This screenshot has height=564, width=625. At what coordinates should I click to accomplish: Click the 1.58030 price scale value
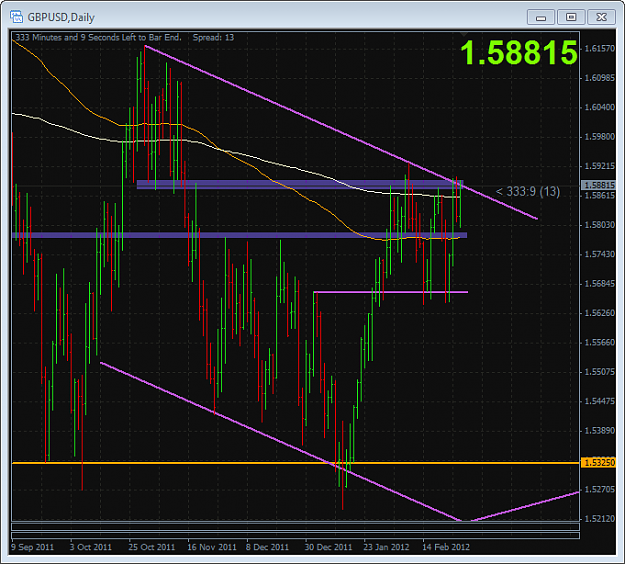599,225
